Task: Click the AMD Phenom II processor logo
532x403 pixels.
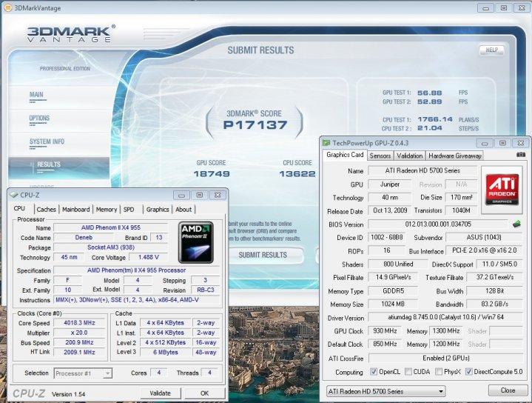Action: click(x=195, y=242)
